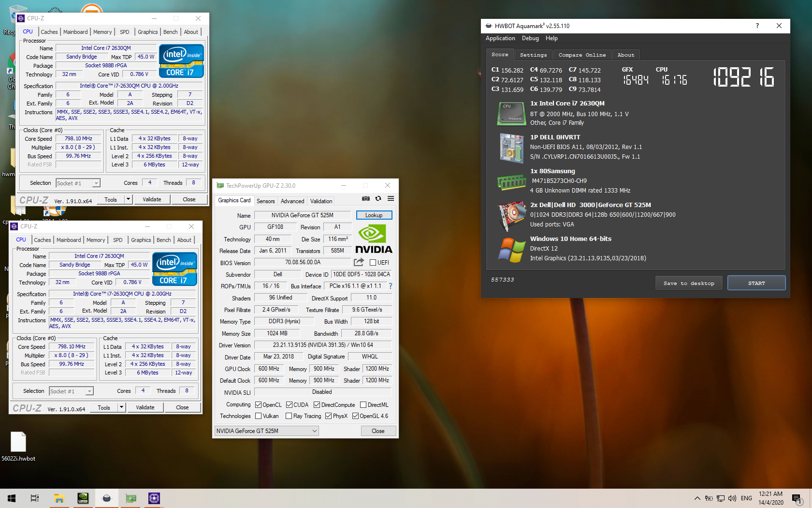
Task: Open the notification center icon
Action: pos(797,498)
